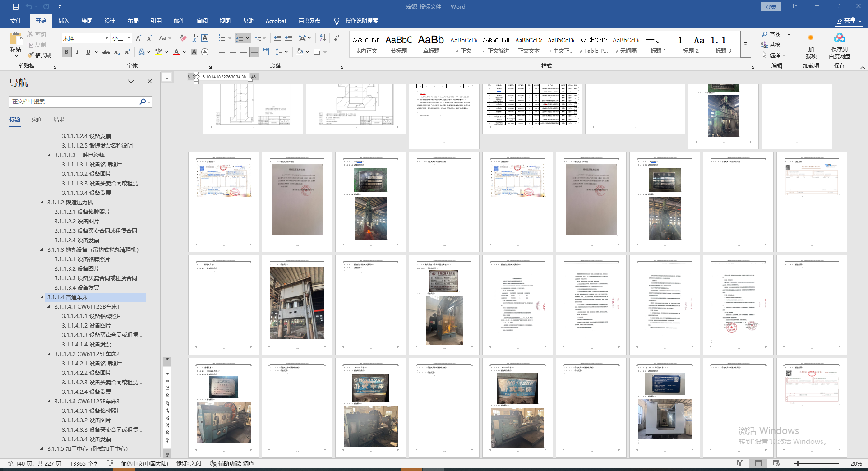Collapse 3.1.1.4.2 CW61125E车床2 node
The image size is (868, 471).
click(x=49, y=354)
